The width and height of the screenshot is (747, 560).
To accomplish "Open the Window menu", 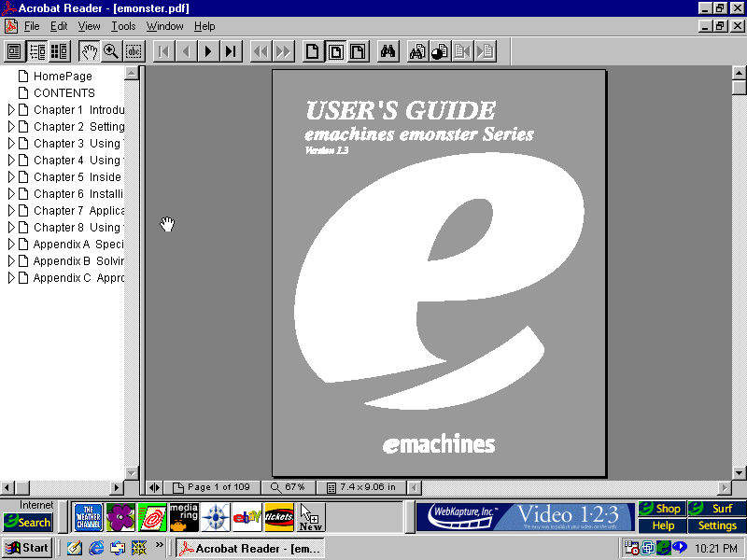I will (x=164, y=26).
